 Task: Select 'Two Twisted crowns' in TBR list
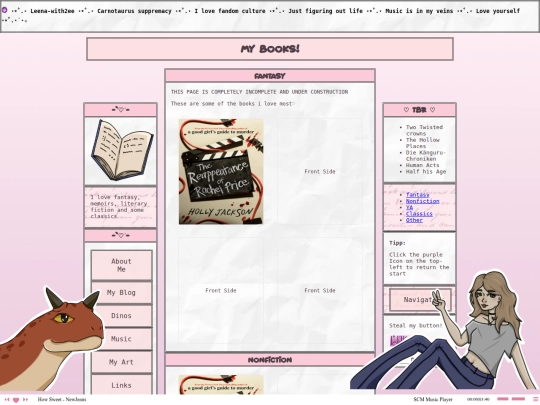[x=424, y=130]
